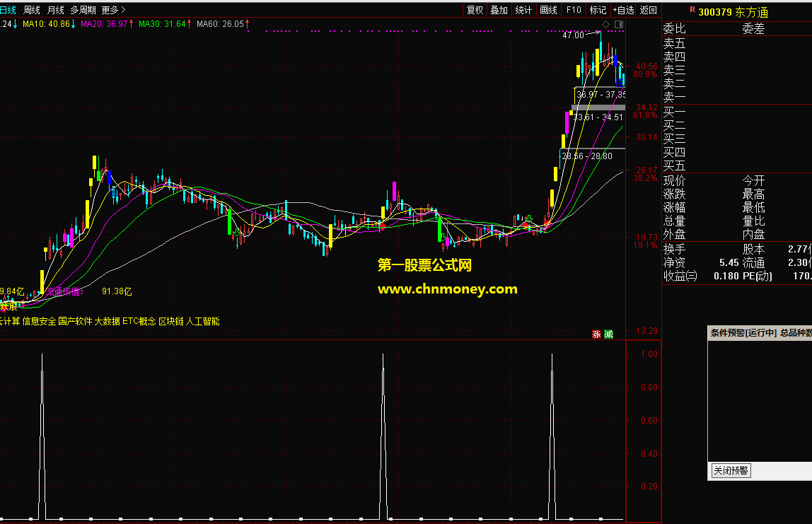This screenshot has width=812, height=524.
Task: Click the 13.29 price axis label
Action: 646,330
